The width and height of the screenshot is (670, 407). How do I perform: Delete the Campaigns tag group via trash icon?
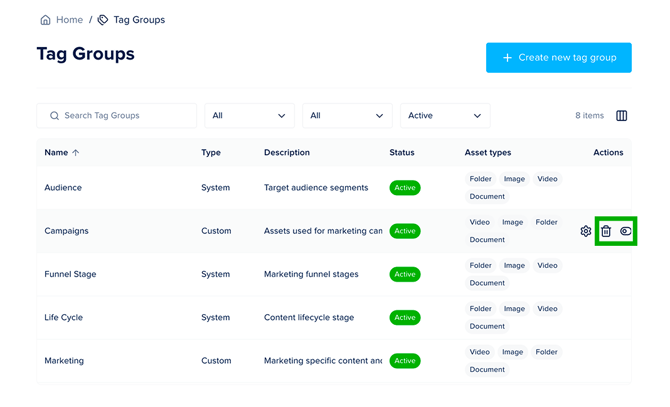coord(605,231)
